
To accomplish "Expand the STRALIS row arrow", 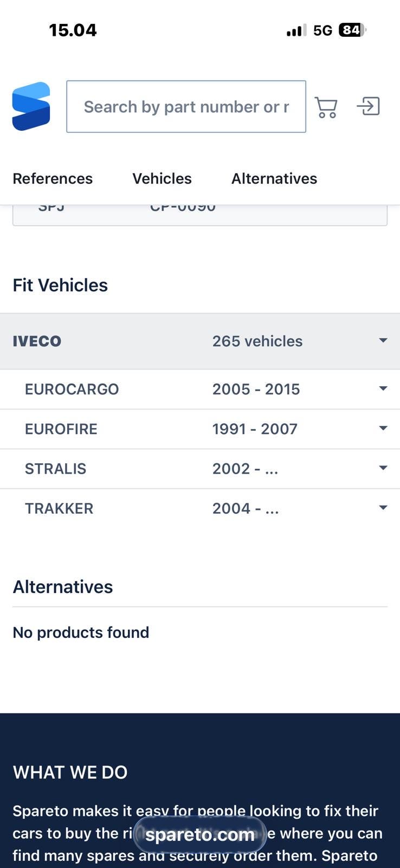I will pyautogui.click(x=383, y=468).
